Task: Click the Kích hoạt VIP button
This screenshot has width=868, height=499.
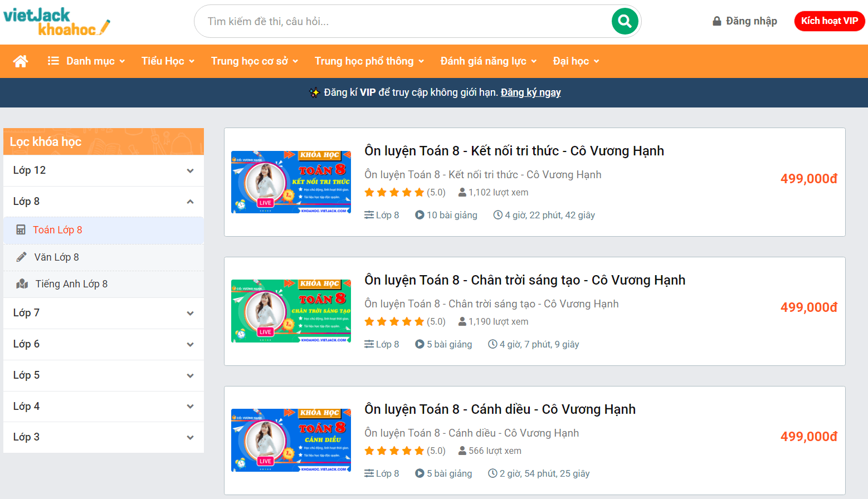Action: click(830, 21)
